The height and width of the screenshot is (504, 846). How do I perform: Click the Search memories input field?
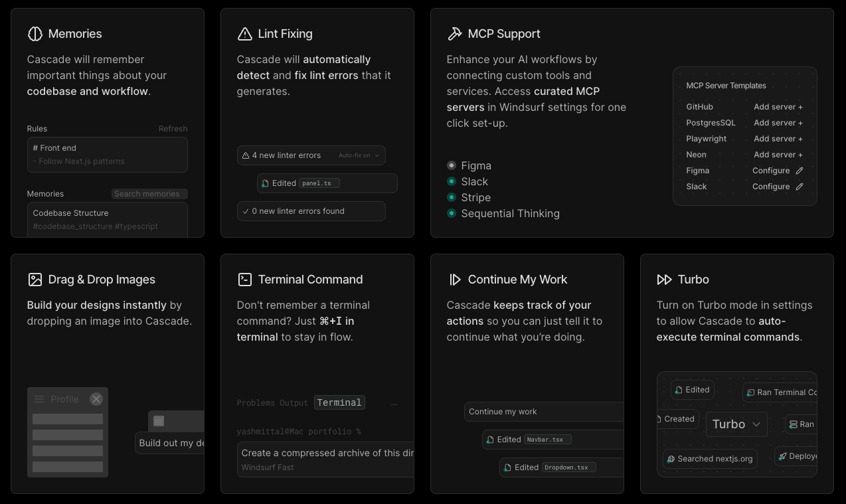coord(149,194)
